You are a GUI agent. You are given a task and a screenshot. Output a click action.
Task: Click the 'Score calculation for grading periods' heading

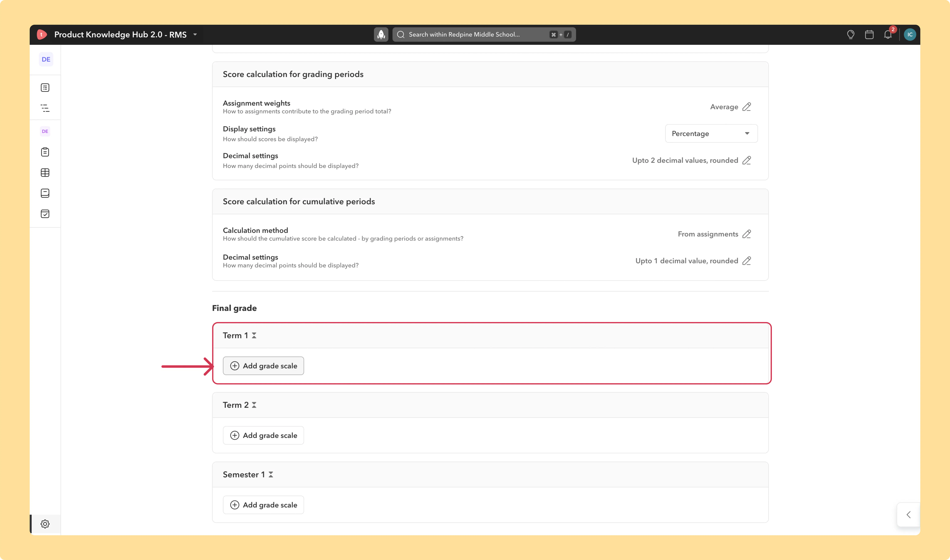(x=293, y=74)
